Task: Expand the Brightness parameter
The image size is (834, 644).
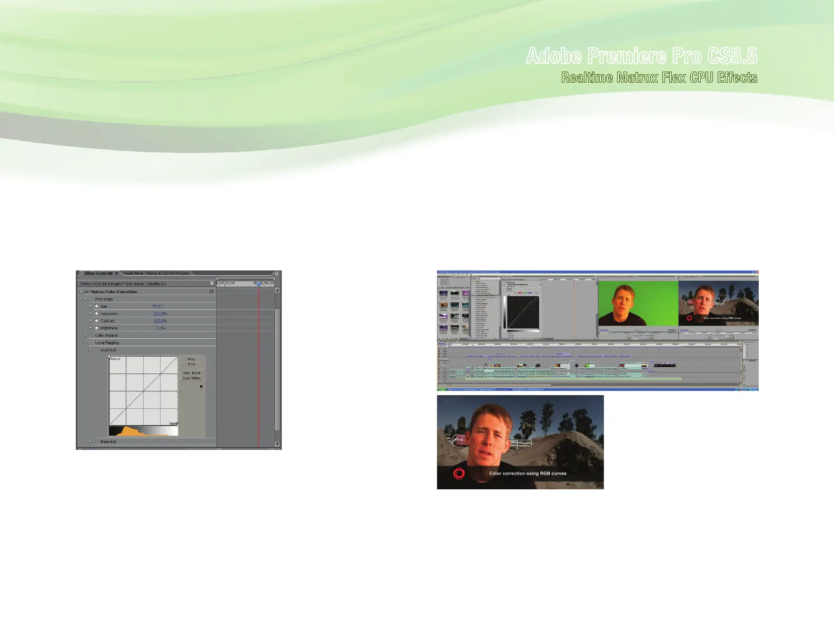Action: point(91,328)
